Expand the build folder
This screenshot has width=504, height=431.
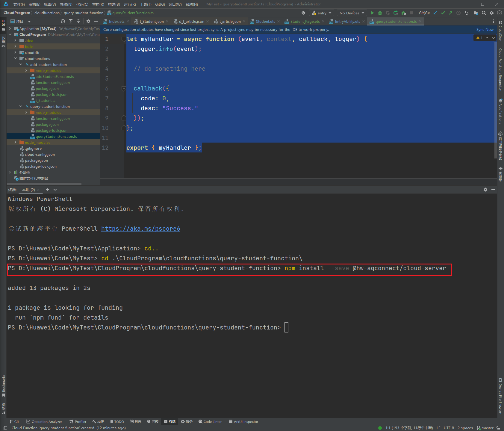pyautogui.click(x=16, y=46)
